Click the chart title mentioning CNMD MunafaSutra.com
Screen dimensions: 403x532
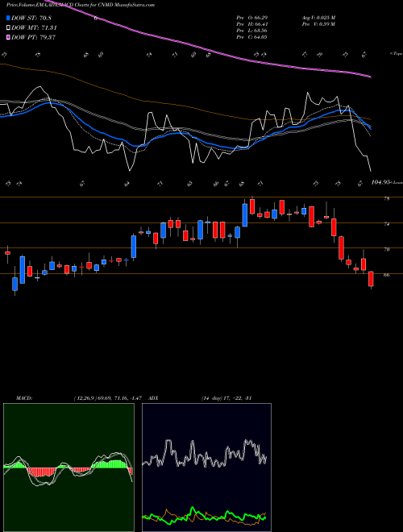pos(81,5)
